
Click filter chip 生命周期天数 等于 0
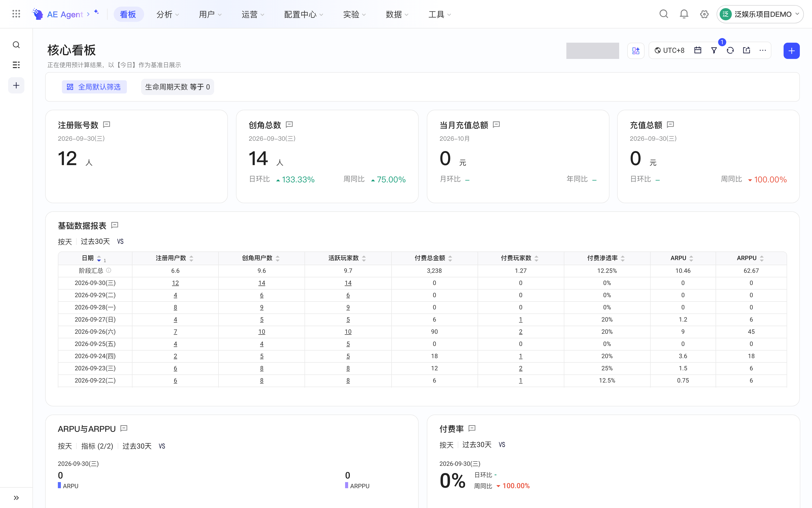coord(178,87)
